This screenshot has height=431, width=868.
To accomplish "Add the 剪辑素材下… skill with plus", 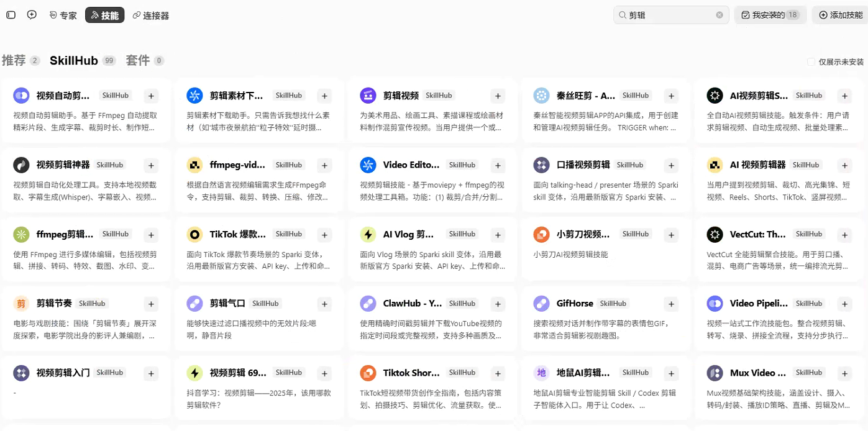I will [x=324, y=96].
